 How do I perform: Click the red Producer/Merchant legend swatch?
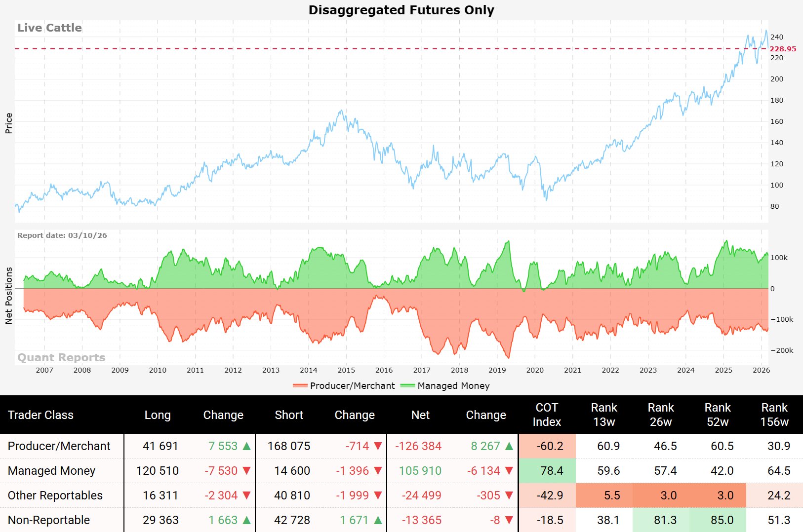tap(300, 386)
